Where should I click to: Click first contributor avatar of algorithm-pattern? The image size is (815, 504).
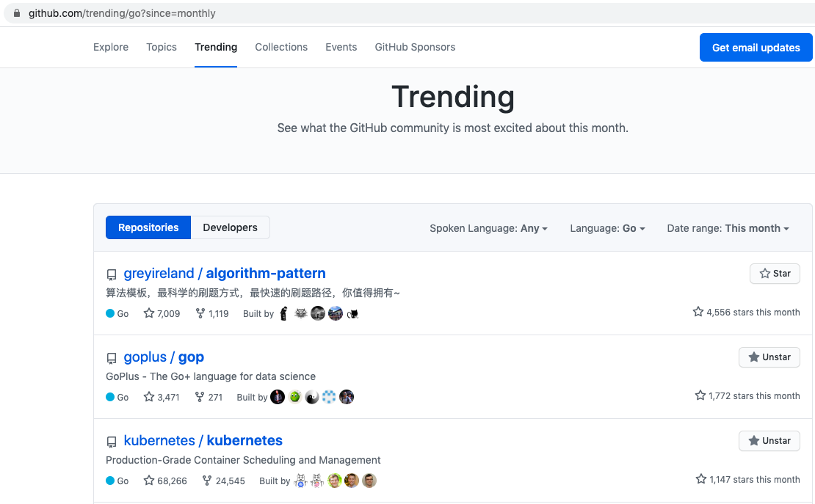click(284, 313)
